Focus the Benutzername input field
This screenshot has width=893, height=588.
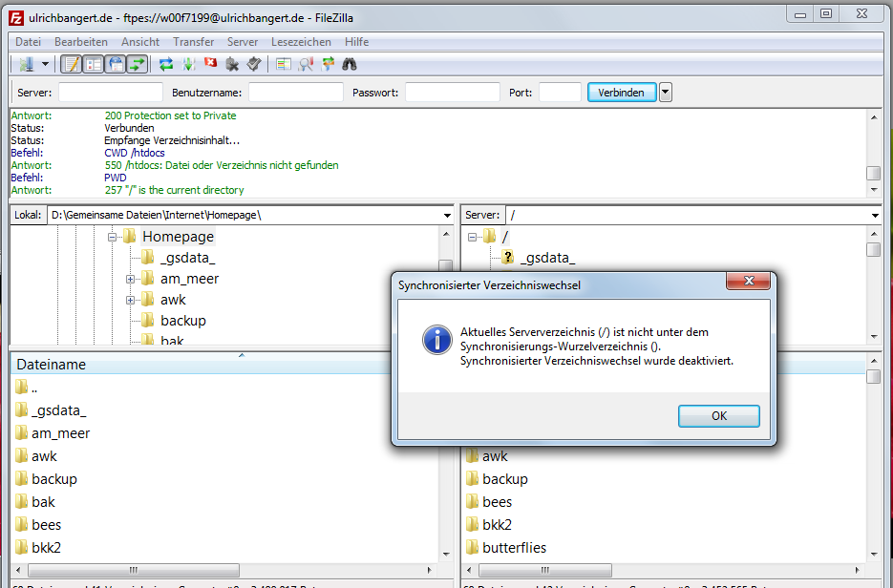(296, 93)
